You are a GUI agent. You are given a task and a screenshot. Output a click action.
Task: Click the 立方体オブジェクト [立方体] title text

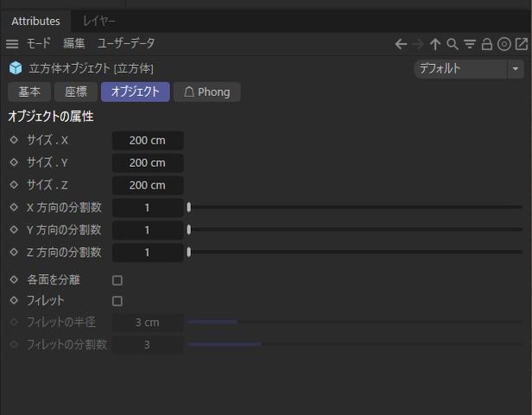coord(92,68)
